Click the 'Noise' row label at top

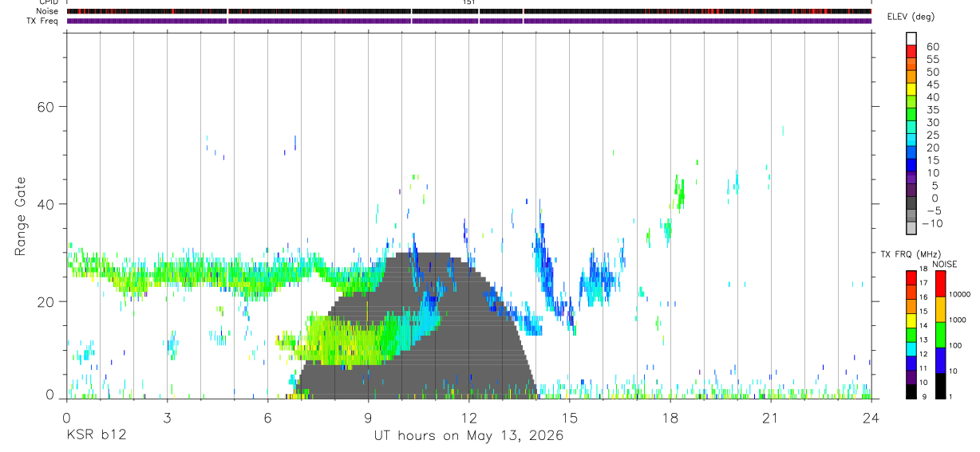(48, 11)
